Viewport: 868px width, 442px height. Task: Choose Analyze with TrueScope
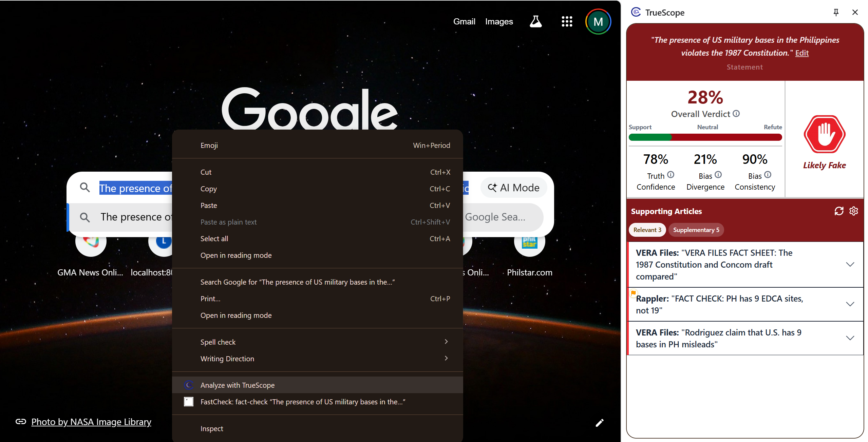point(318,385)
